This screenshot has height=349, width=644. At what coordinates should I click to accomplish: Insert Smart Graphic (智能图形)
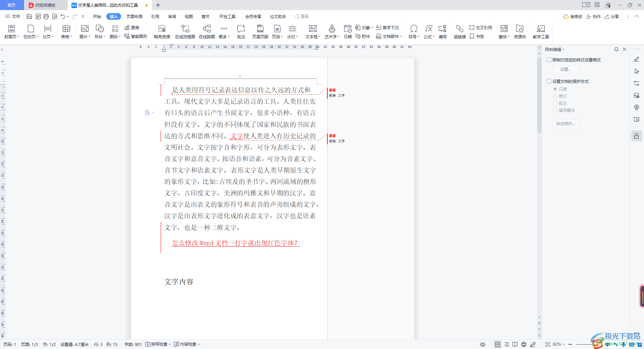tap(136, 36)
